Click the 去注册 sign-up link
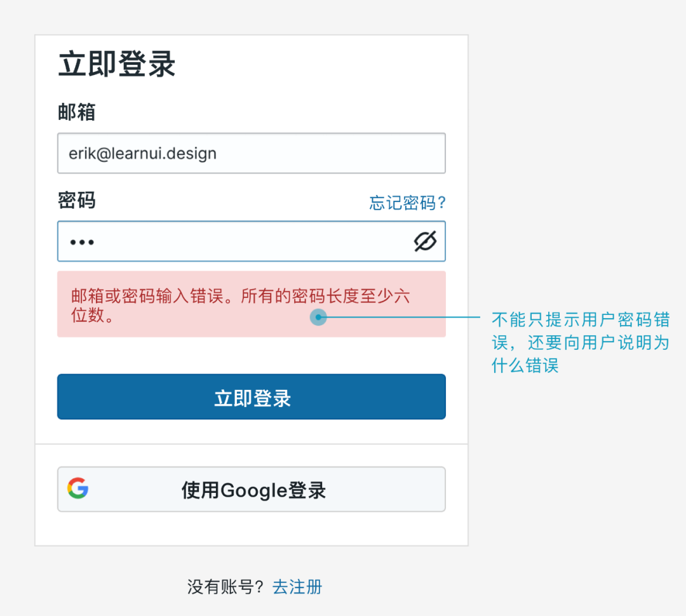The height and width of the screenshot is (616, 686). pos(297,587)
